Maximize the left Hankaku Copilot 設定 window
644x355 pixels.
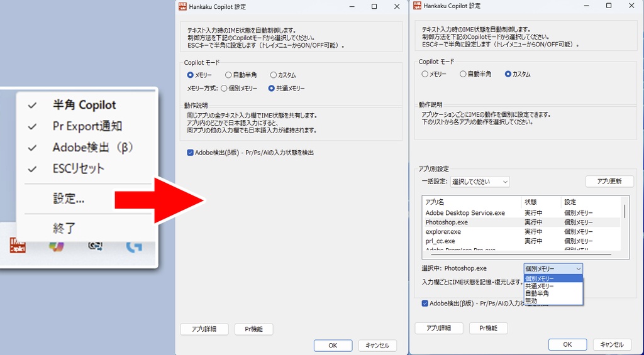tap(374, 6)
